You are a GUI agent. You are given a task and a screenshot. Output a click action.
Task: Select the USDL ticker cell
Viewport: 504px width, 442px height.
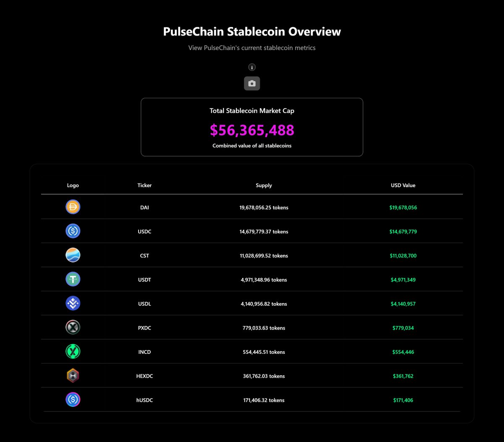pyautogui.click(x=144, y=304)
